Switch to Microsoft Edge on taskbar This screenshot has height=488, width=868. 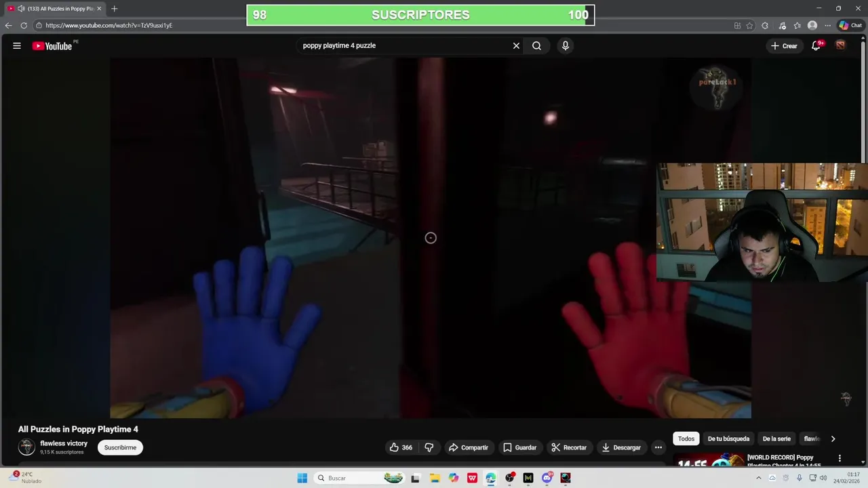click(x=491, y=478)
